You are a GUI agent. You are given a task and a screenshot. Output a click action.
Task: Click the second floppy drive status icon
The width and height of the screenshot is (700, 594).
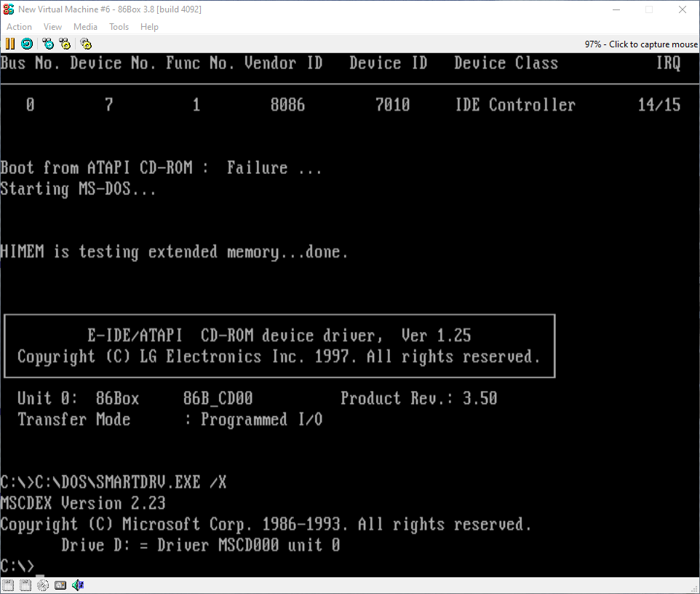click(x=25, y=585)
